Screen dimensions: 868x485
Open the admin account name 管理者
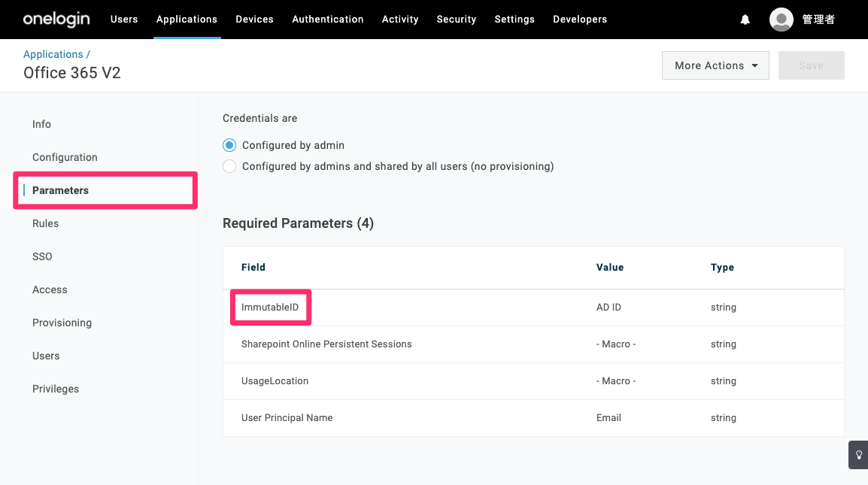[818, 20]
